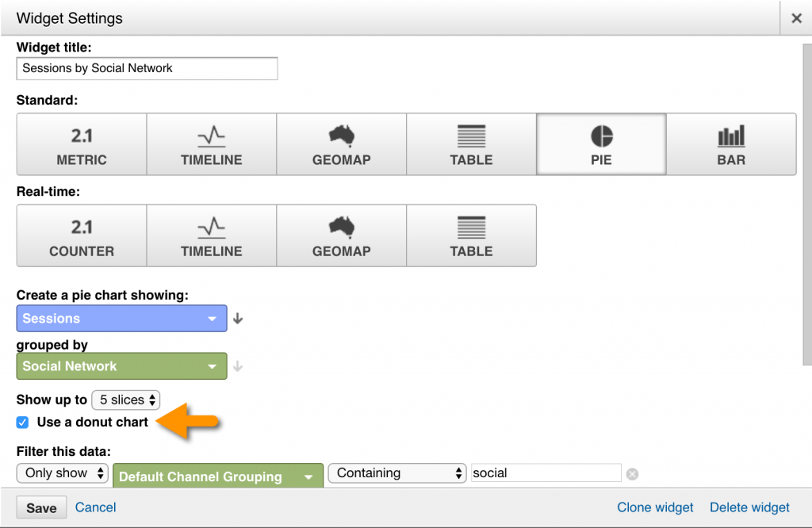The height and width of the screenshot is (528, 812).
Task: Edit the widget title field
Action: pos(147,68)
